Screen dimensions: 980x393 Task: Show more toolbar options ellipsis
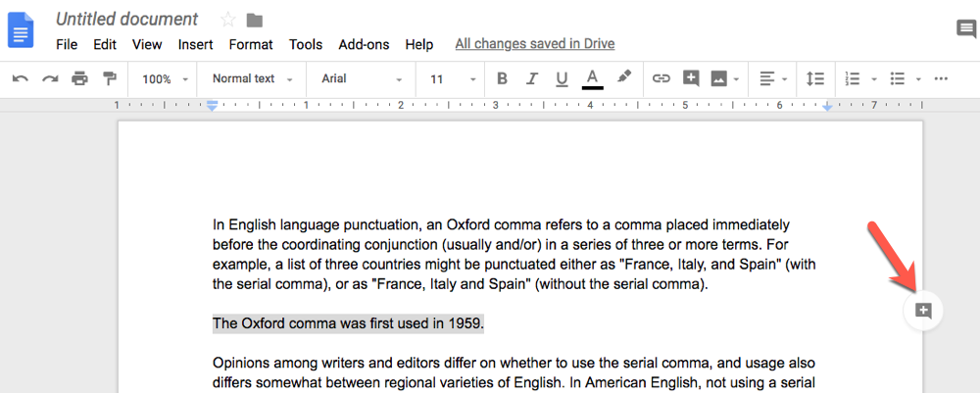pyautogui.click(x=941, y=78)
